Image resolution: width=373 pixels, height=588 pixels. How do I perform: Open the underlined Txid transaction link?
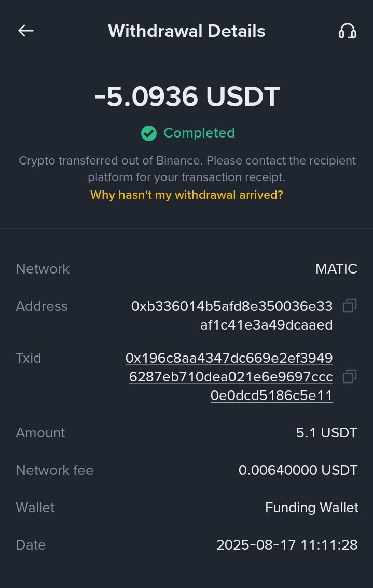point(230,377)
